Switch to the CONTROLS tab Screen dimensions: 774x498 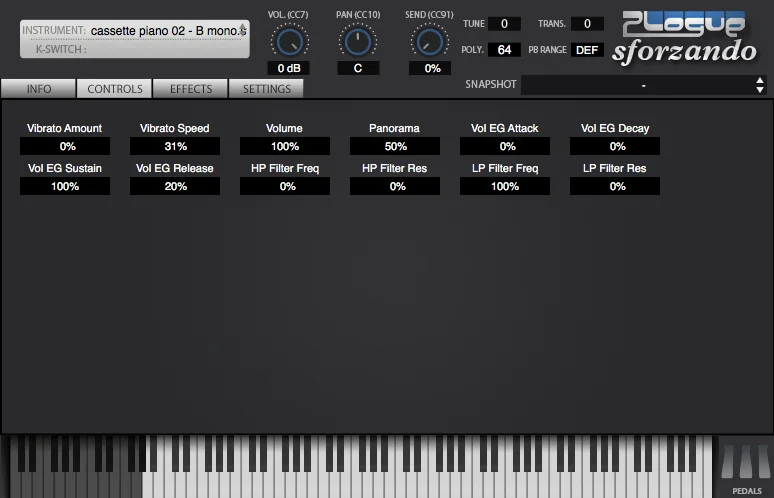click(115, 89)
